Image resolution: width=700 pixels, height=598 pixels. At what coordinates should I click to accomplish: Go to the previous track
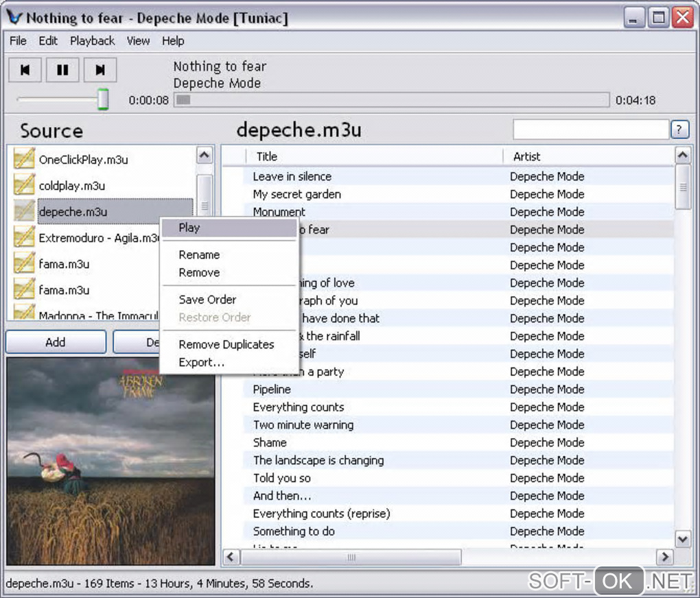pyautogui.click(x=25, y=70)
